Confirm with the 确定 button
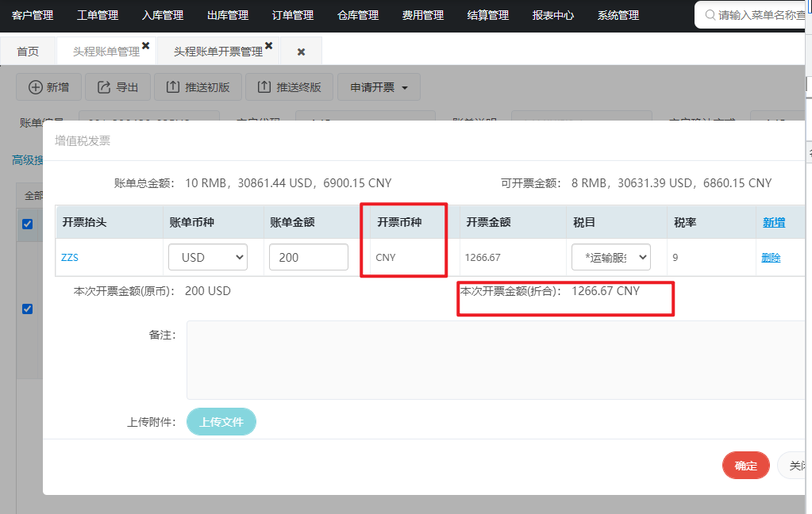The image size is (812, 514). click(x=745, y=466)
